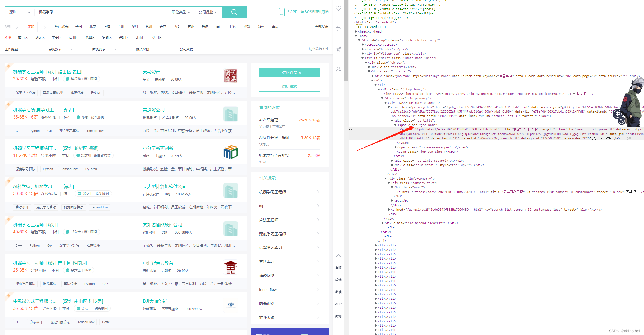Open 全部城市 list
644x335 pixels.
point(322,27)
